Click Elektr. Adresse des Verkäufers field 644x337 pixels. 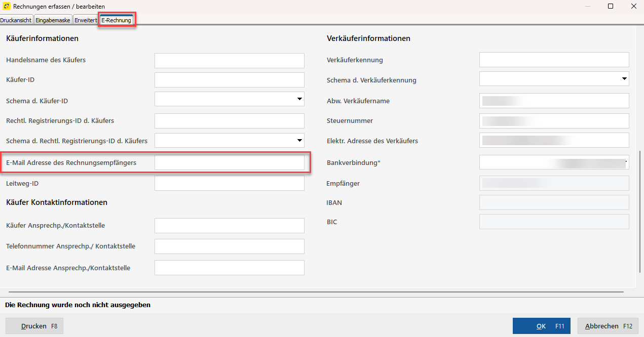click(x=554, y=140)
